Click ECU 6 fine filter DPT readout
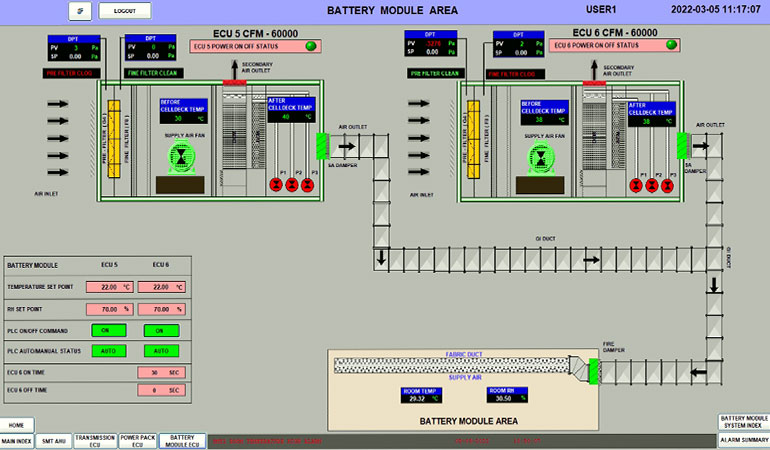 click(x=519, y=44)
